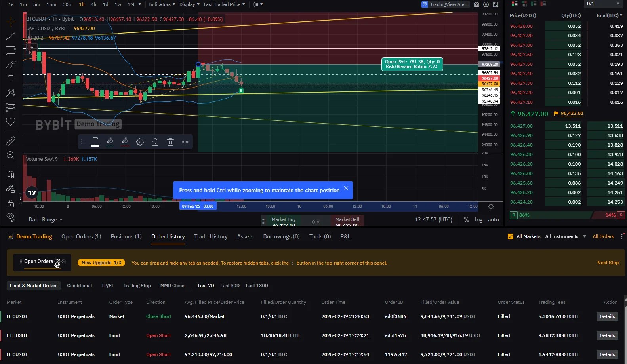The image size is (627, 364).
Task: Delete selected drawing with trash icon
Action: click(x=170, y=142)
